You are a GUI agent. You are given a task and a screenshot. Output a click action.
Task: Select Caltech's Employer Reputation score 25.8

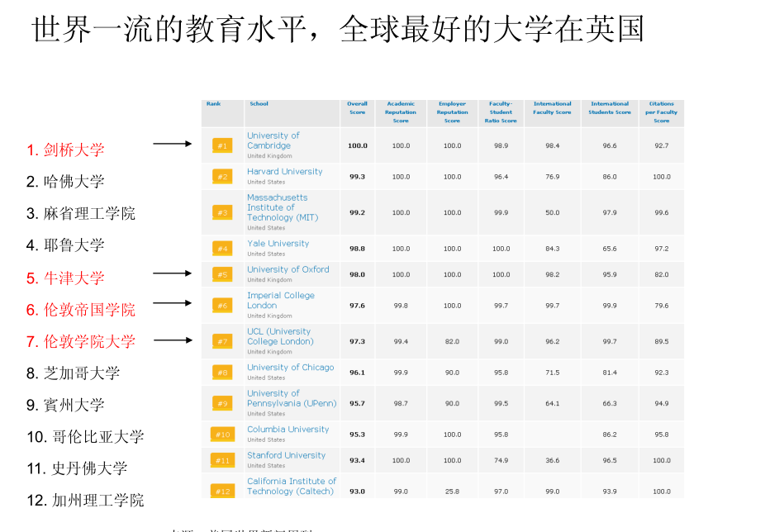pyautogui.click(x=452, y=492)
